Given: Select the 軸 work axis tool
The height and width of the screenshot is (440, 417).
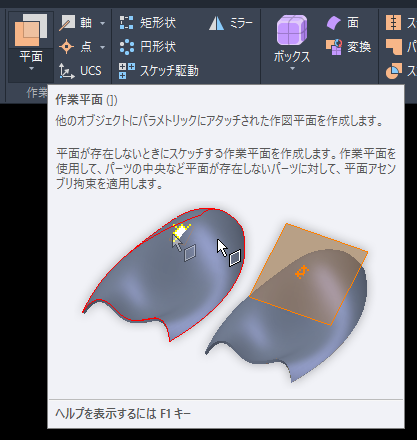Looking at the screenshot, I should click(x=76, y=23).
